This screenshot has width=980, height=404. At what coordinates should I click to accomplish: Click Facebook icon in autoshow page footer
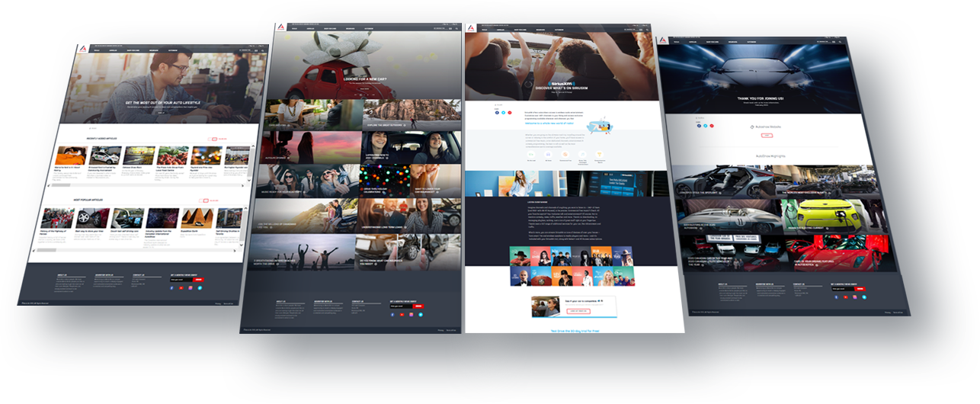(x=836, y=297)
